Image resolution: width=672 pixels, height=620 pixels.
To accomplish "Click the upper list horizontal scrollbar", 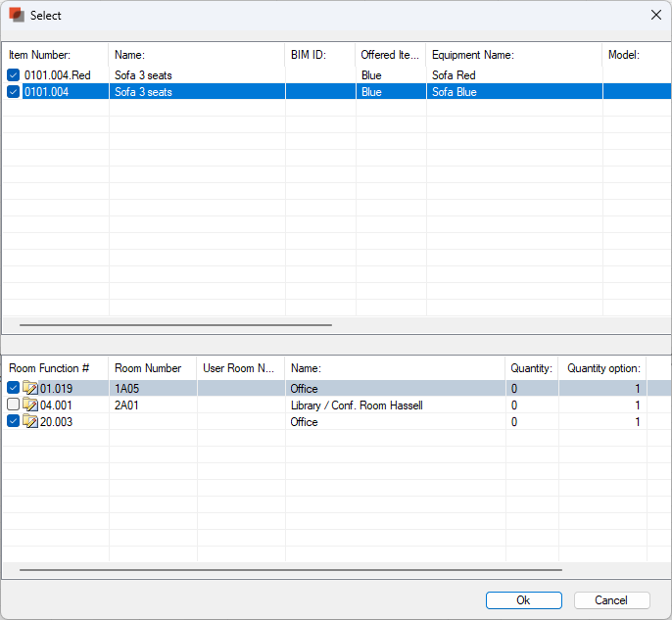I will click(x=176, y=325).
